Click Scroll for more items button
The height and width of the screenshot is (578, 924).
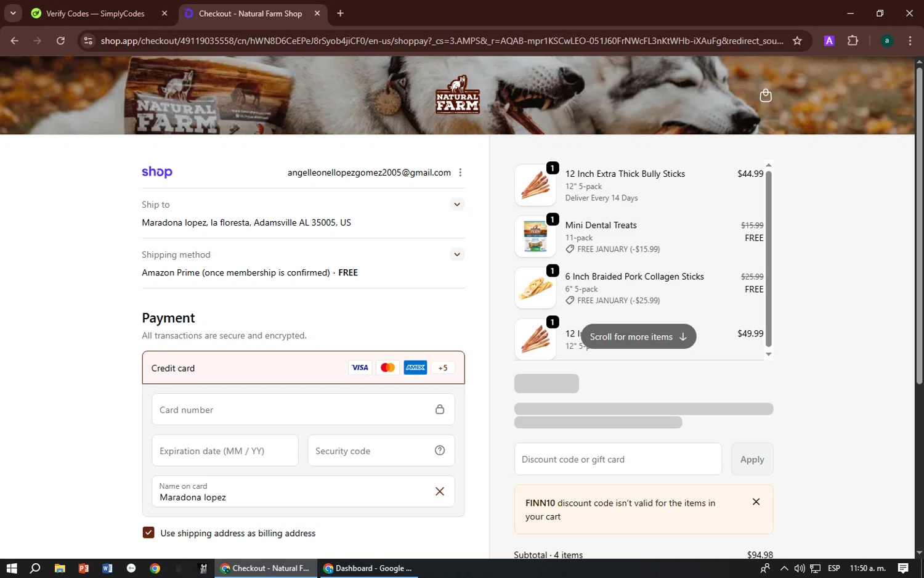click(x=638, y=336)
